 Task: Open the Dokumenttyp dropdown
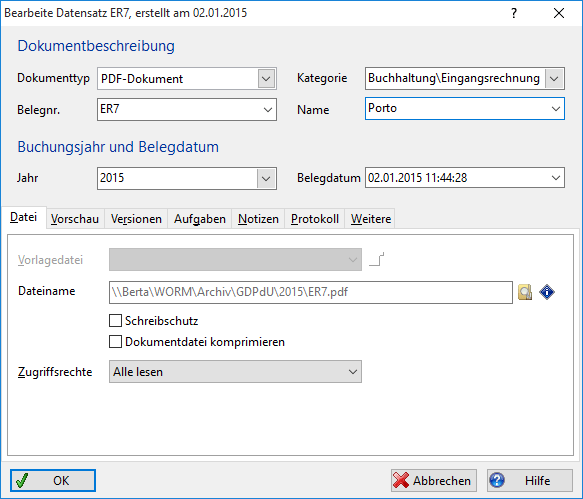click(x=266, y=79)
